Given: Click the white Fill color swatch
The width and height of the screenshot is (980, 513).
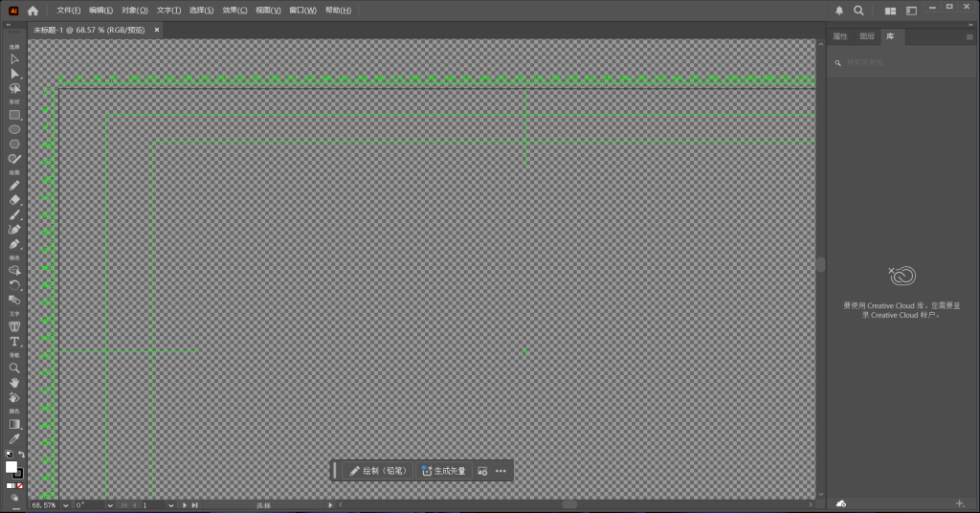Looking at the screenshot, I should click(x=11, y=467).
